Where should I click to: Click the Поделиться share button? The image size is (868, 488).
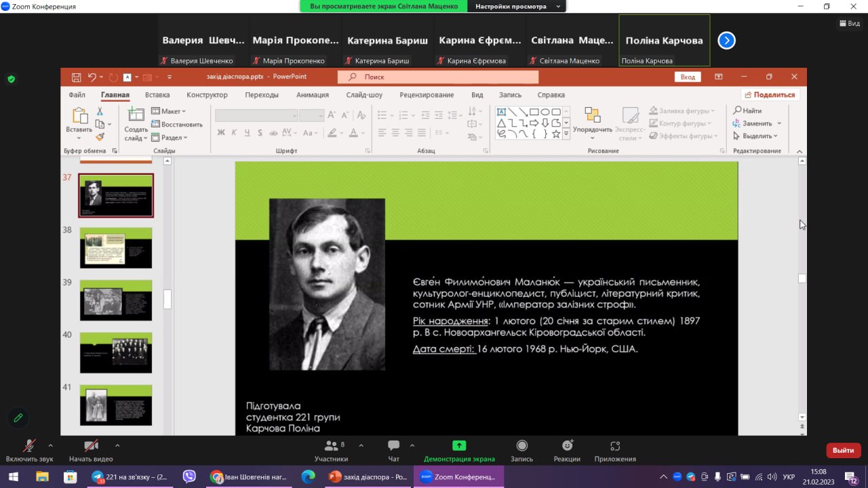click(x=769, y=95)
